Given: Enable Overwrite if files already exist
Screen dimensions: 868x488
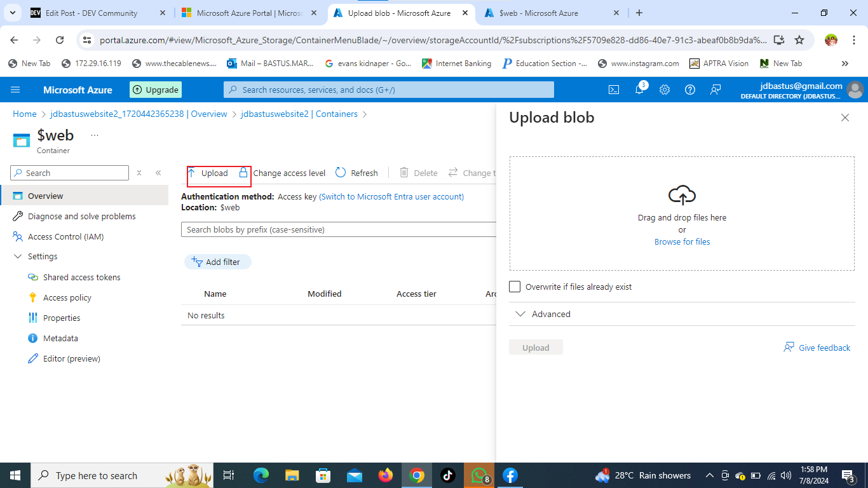Looking at the screenshot, I should [x=515, y=287].
